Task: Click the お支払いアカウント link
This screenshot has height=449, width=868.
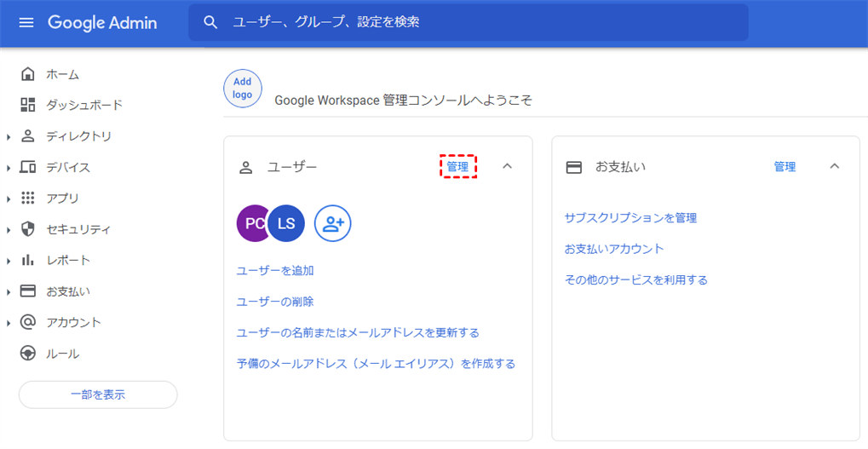Action: 614,249
